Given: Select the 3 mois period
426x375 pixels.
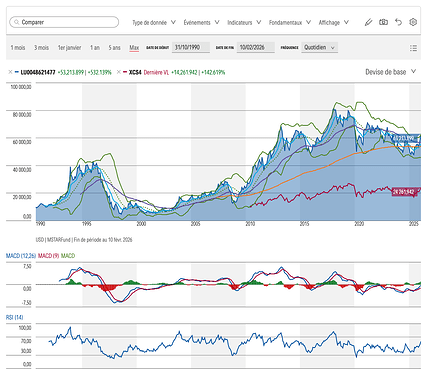Looking at the screenshot, I should pyautogui.click(x=41, y=48).
